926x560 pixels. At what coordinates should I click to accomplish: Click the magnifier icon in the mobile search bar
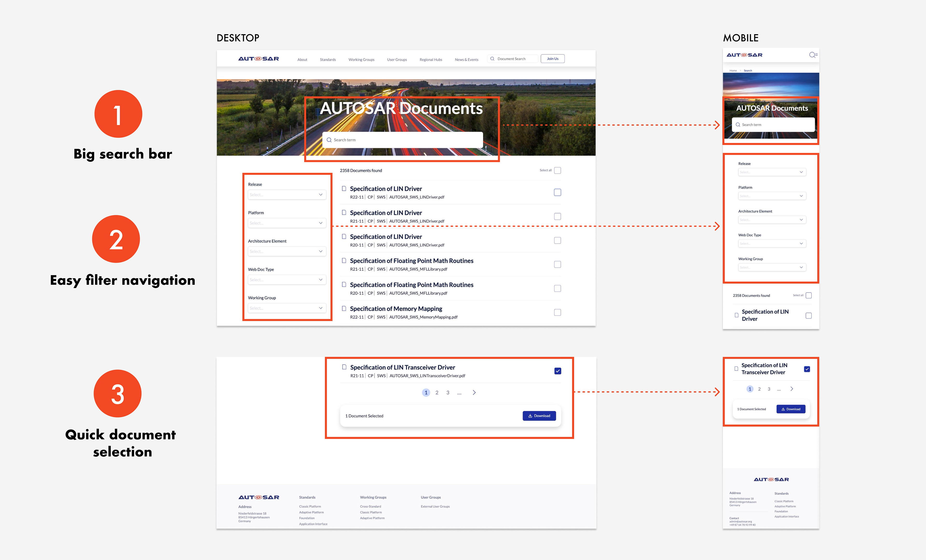[x=738, y=125]
